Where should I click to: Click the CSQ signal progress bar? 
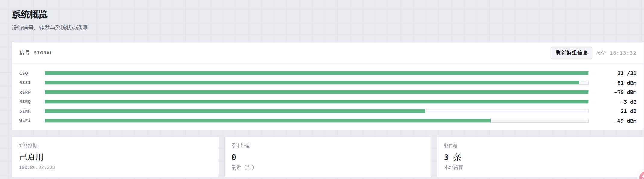coord(317,73)
